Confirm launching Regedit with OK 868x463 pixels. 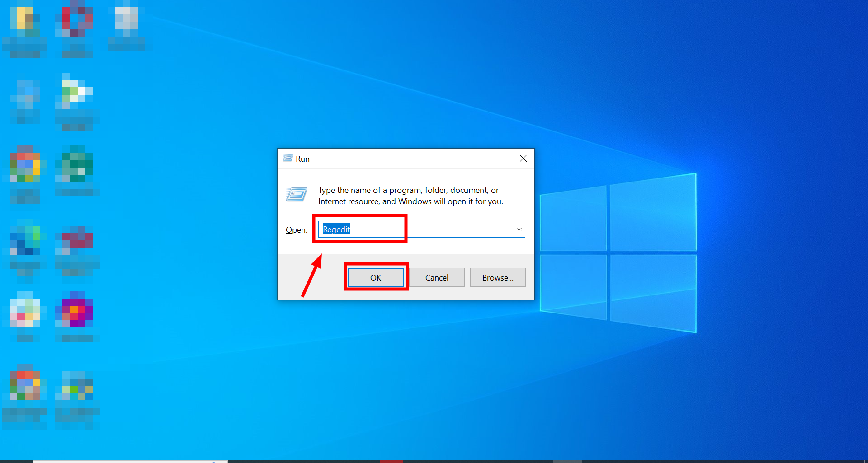[x=376, y=277]
